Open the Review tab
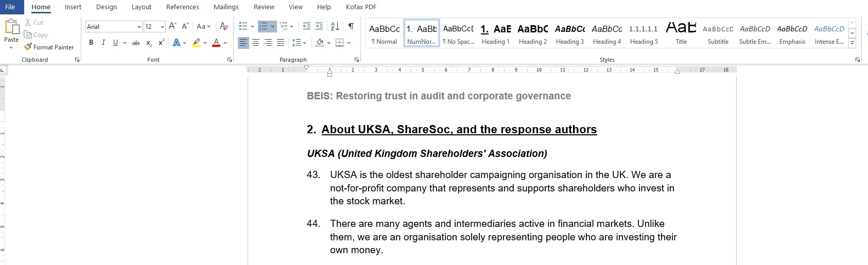868x265 pixels. point(264,7)
